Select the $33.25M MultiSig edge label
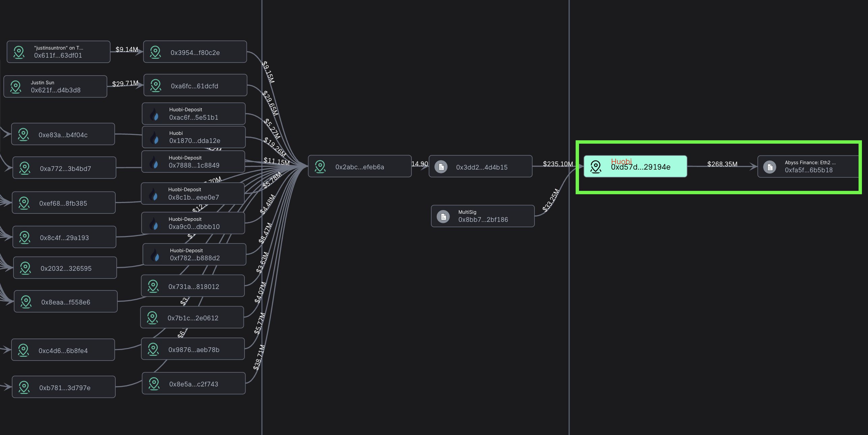This screenshot has height=435, width=868. point(551,200)
